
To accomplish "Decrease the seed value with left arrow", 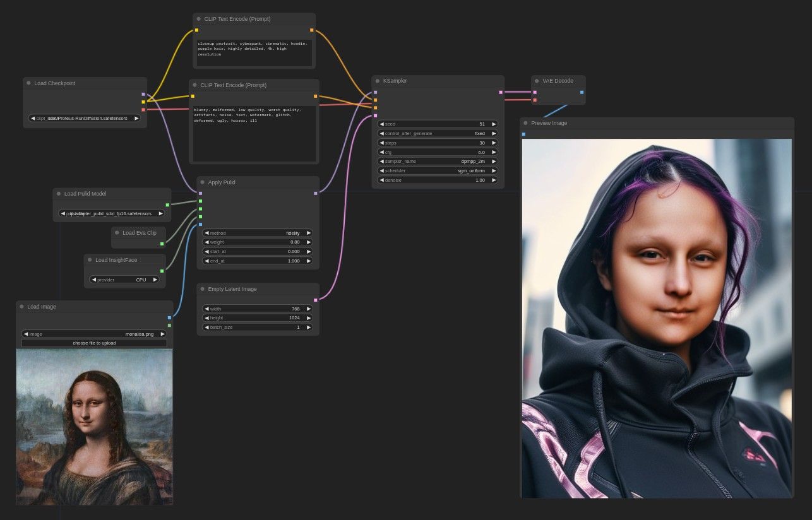I will 381,124.
